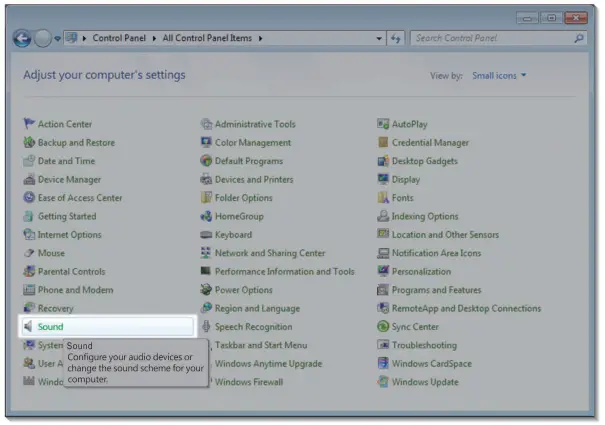Click the search magnifier icon
605x425 pixels.
click(578, 38)
